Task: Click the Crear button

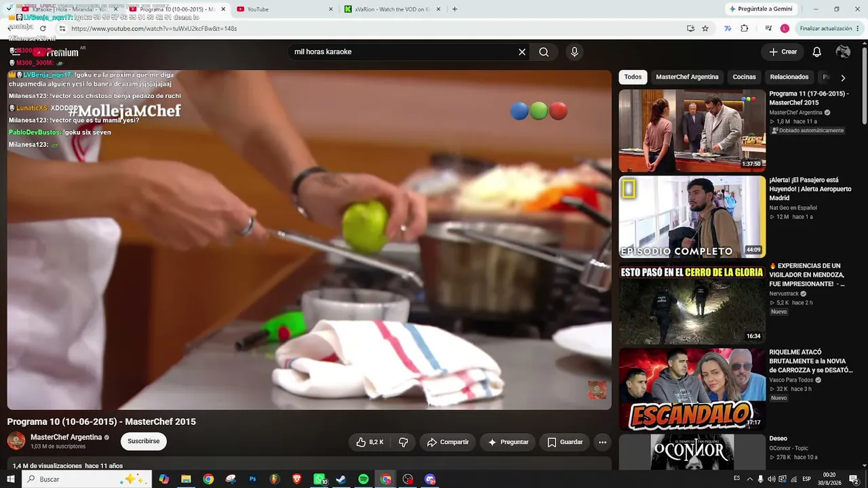Action: (x=783, y=52)
